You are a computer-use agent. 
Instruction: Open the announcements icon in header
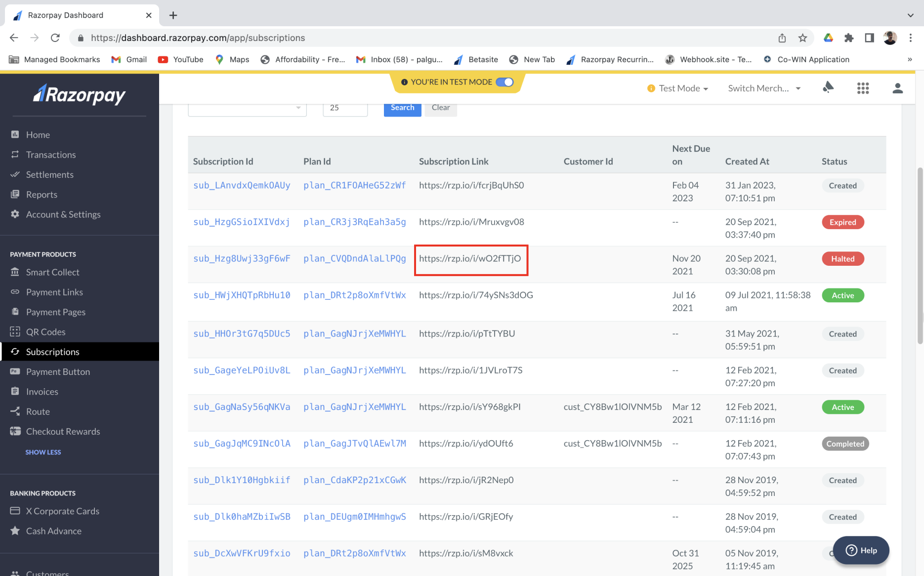pos(828,88)
